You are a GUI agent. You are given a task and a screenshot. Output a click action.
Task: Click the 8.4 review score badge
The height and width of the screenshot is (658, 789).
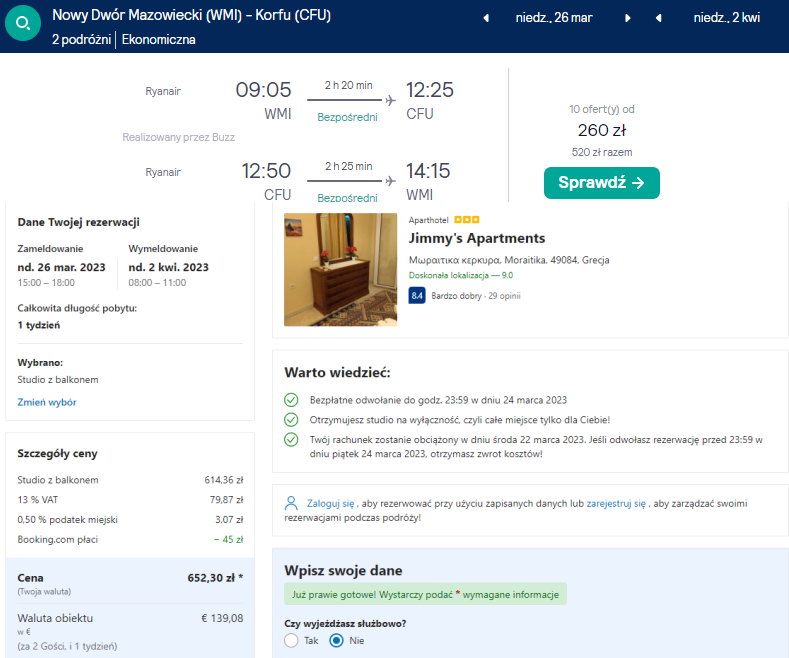(x=417, y=295)
